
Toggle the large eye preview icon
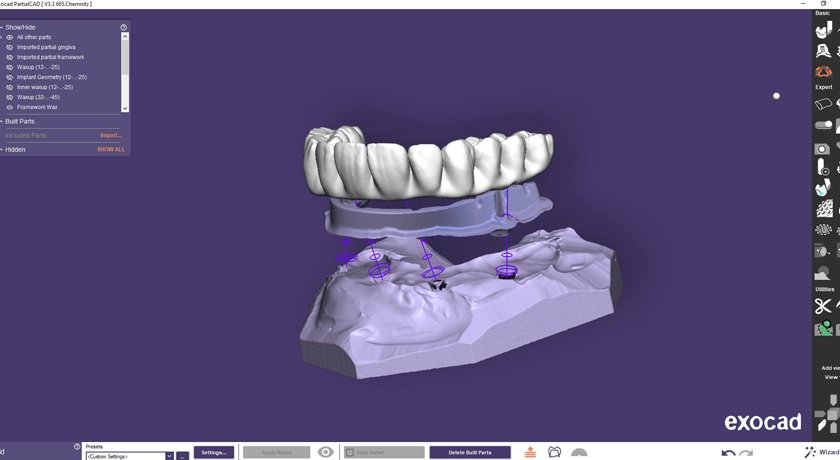325,452
